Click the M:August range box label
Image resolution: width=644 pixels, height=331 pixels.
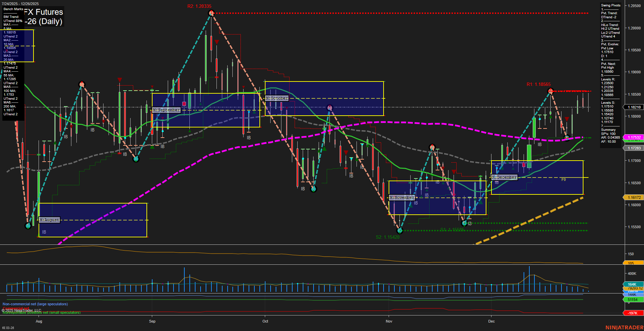pos(49,220)
